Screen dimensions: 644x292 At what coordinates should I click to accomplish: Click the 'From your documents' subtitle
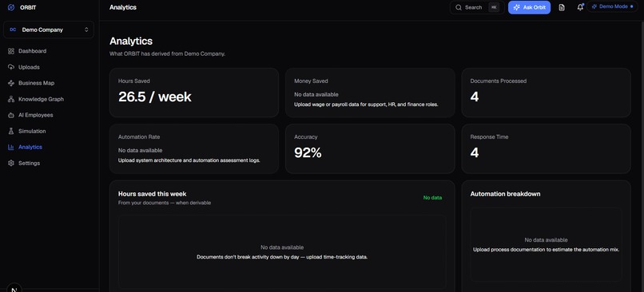pyautogui.click(x=165, y=203)
